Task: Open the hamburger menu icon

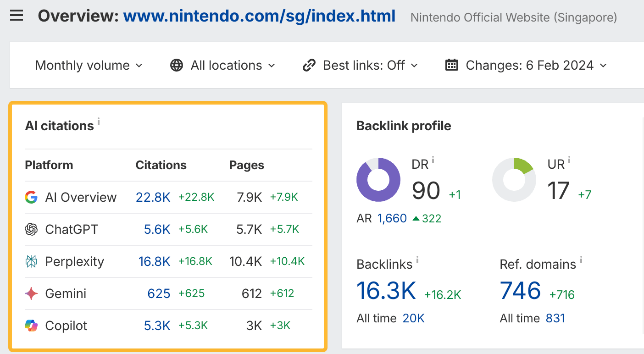Action: click(x=17, y=17)
